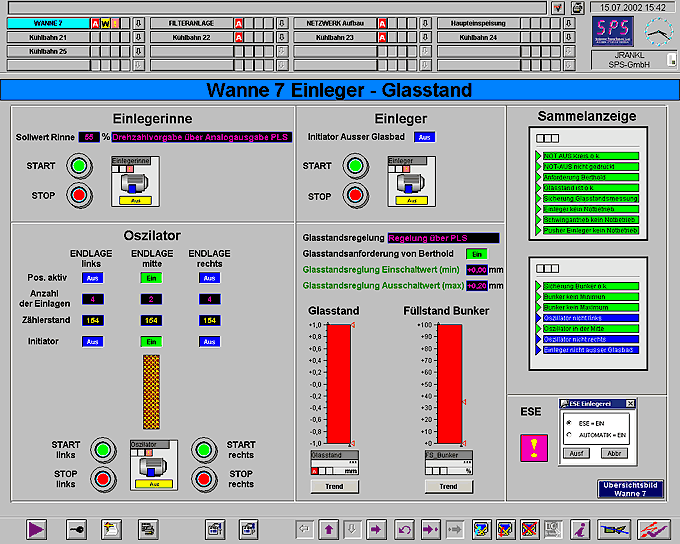
Task: Click the Einlegerinne motor icon
Action: [131, 181]
